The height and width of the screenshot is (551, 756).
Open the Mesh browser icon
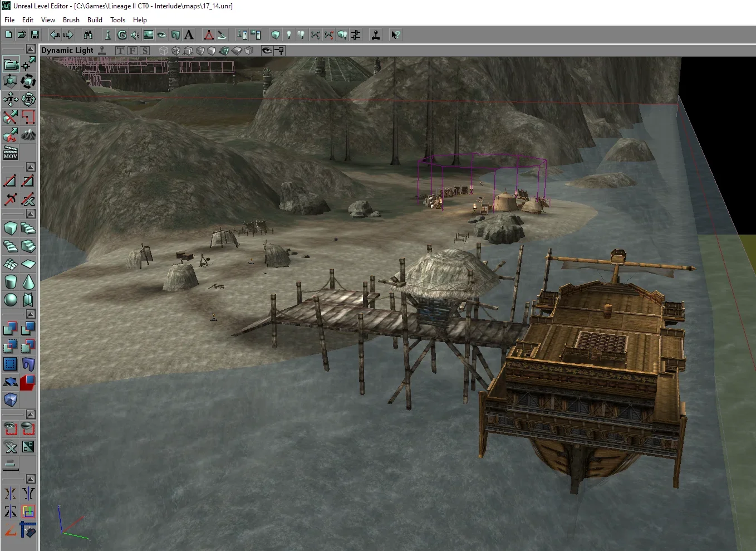pyautogui.click(x=162, y=35)
